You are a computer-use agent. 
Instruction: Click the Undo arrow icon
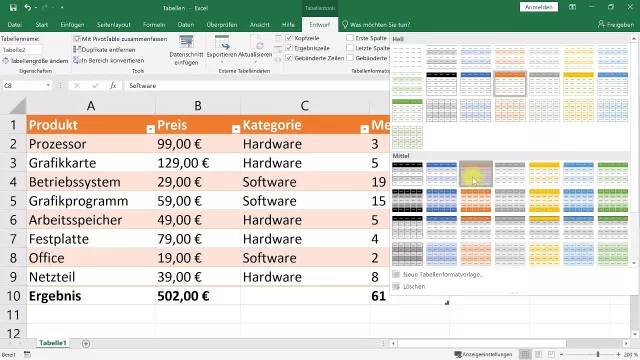[27, 7]
